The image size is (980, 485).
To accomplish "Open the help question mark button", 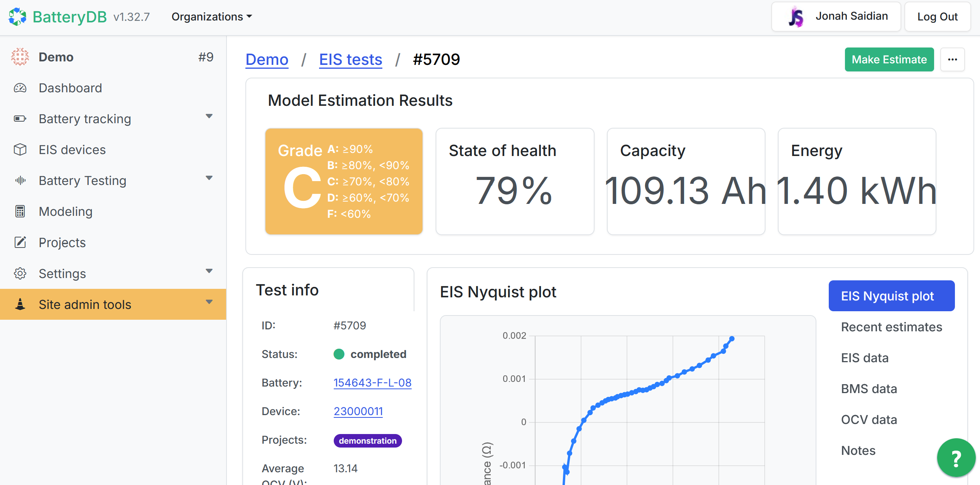I will (x=955, y=458).
